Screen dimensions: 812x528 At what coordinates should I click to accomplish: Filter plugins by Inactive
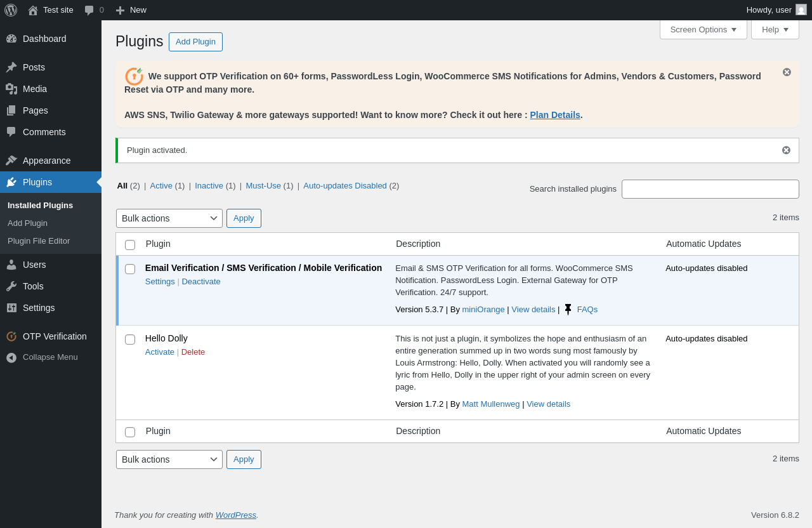209,186
